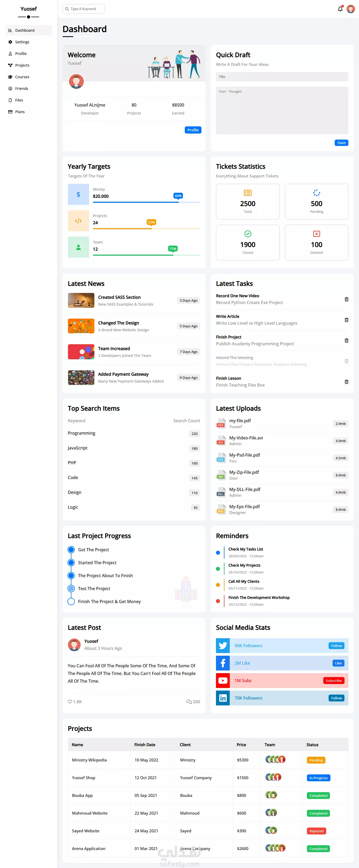Click the Facebook icon in Social Media Stats
This screenshot has width=359, height=868.
[x=223, y=663]
